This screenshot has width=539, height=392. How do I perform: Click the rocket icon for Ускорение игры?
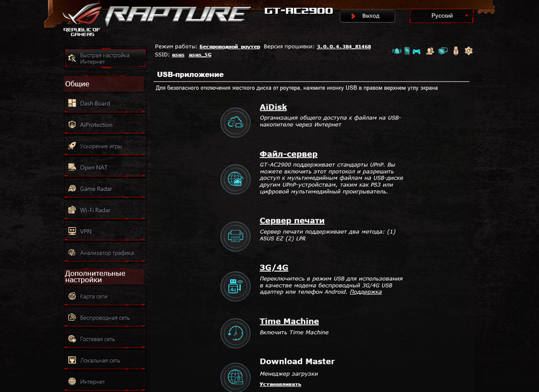pos(72,146)
